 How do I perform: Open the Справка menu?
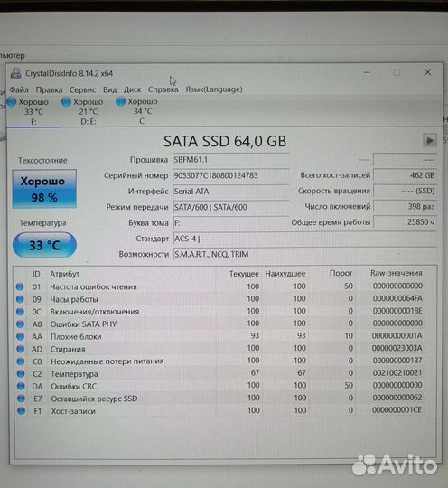pos(163,89)
